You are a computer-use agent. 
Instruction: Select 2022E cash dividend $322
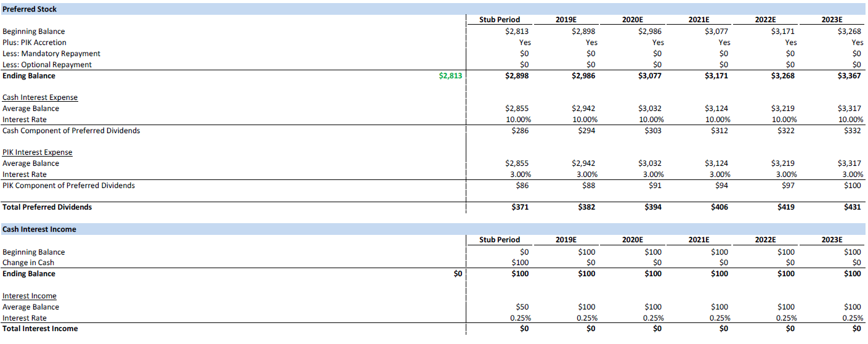click(787, 131)
